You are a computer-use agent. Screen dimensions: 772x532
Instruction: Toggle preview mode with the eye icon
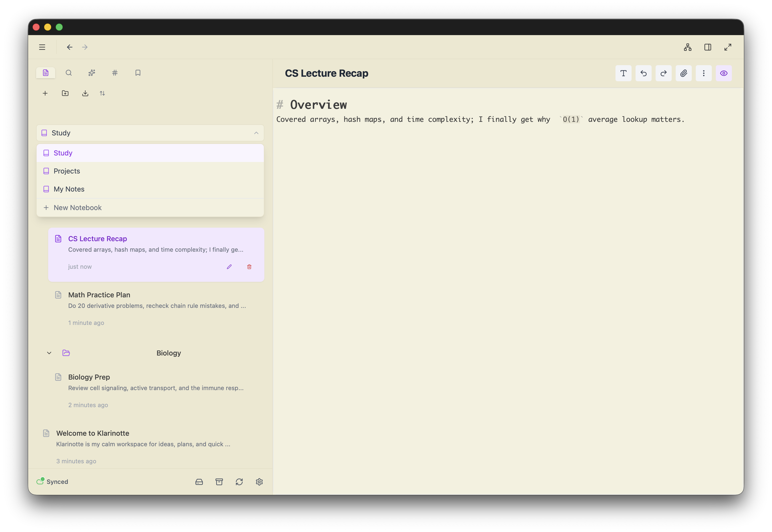pyautogui.click(x=724, y=73)
